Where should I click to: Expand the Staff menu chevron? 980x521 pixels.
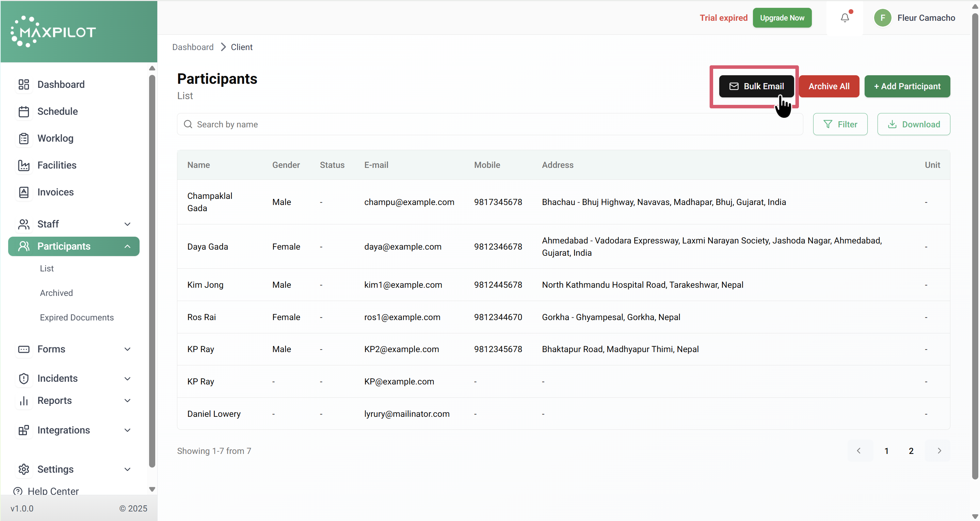click(x=127, y=224)
